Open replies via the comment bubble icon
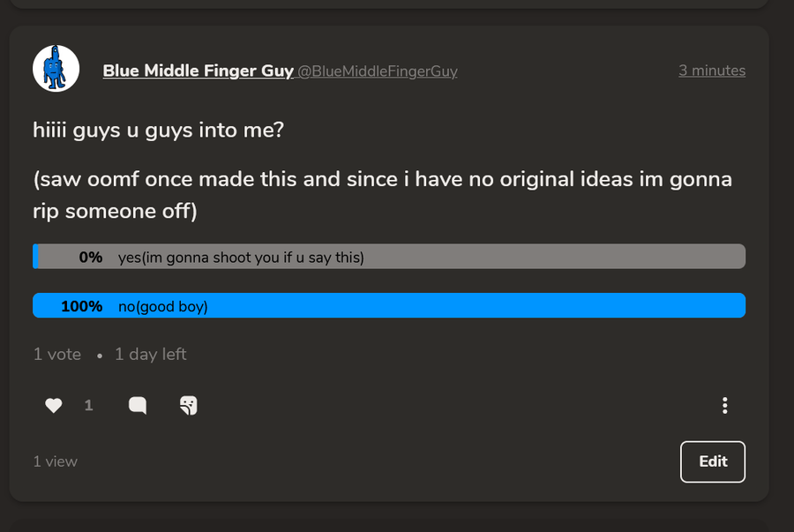 138,406
